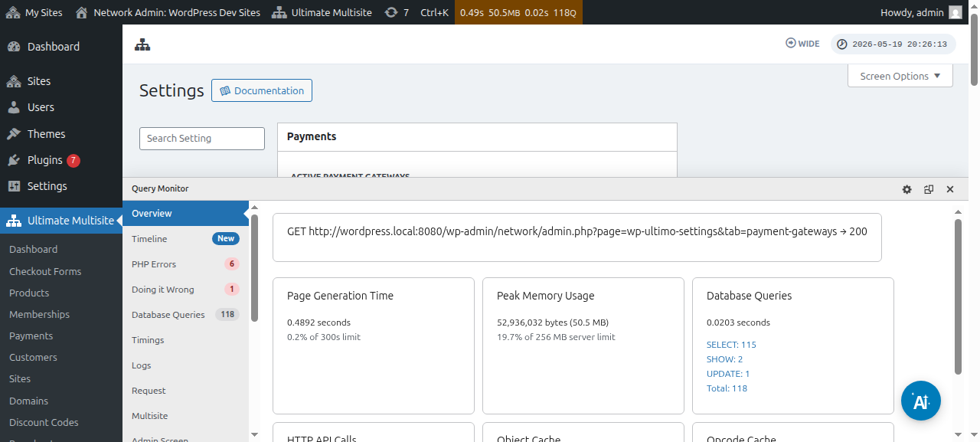Click the floating AI assistant button
This screenshot has height=442, width=980.
(921, 401)
